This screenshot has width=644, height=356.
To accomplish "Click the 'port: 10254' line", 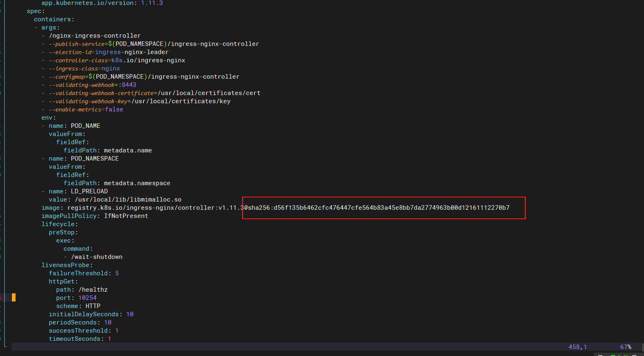I will tap(77, 298).
